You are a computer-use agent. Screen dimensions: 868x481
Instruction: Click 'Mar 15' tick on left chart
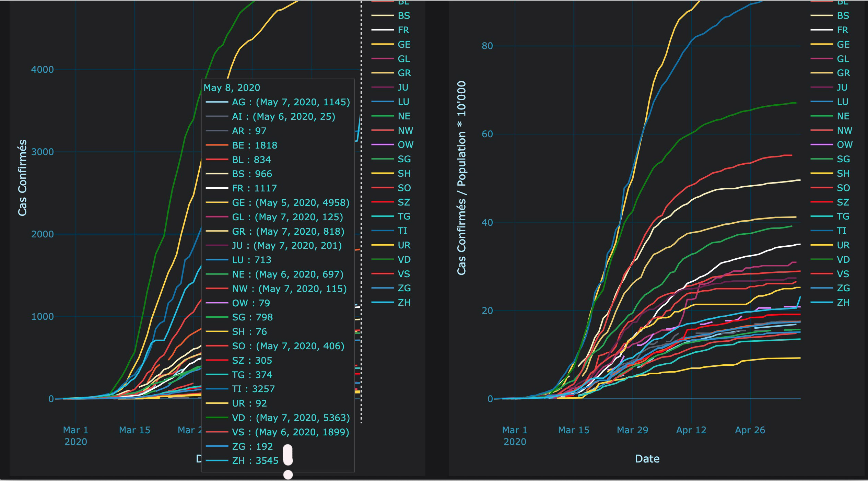134,430
